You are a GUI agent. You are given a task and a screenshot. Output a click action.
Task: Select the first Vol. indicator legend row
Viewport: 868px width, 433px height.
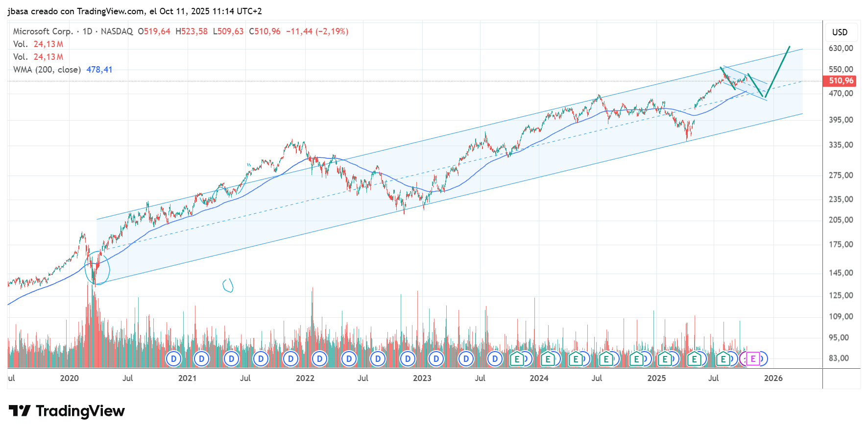click(x=21, y=44)
